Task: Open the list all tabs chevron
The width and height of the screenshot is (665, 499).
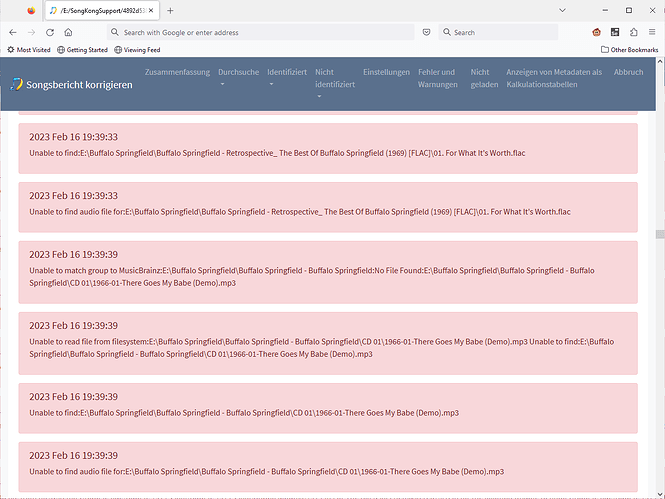Action: point(562,10)
